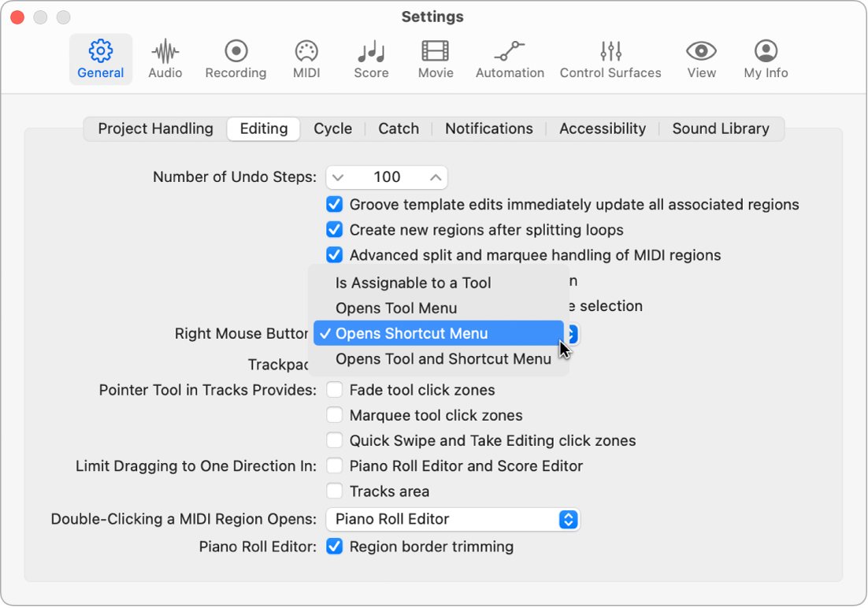
Task: Disable groove template edits updating associated regions
Action: point(334,204)
